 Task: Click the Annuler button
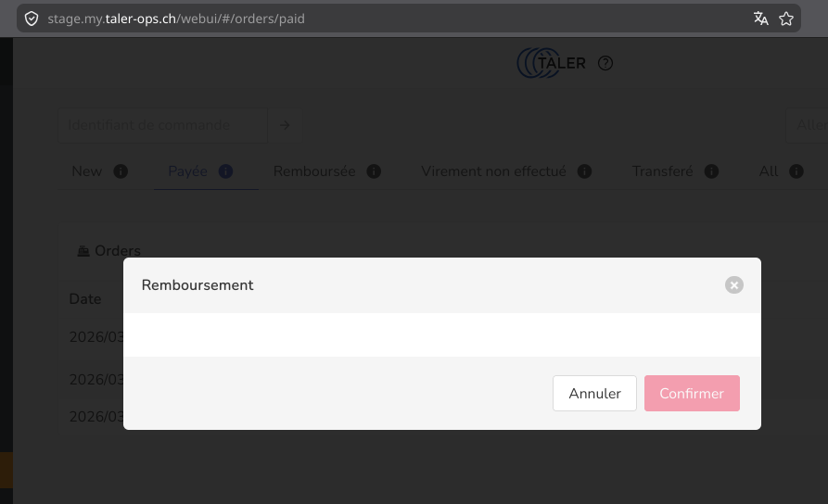pos(594,393)
